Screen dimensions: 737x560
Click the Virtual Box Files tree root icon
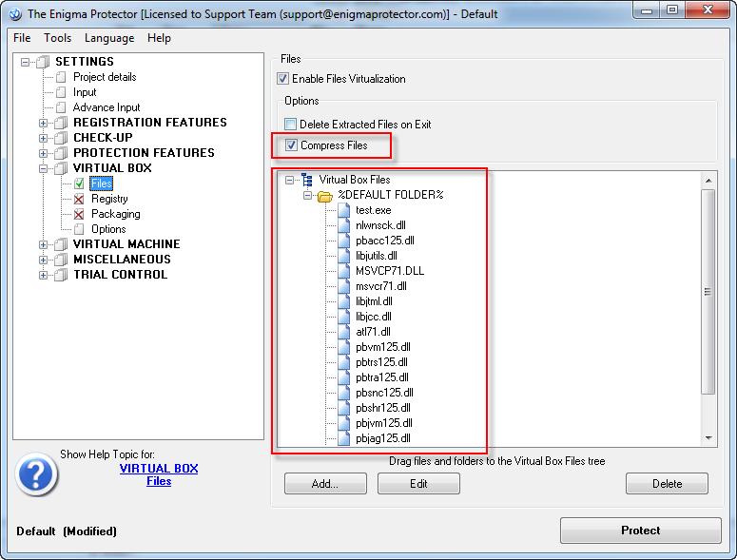[307, 180]
